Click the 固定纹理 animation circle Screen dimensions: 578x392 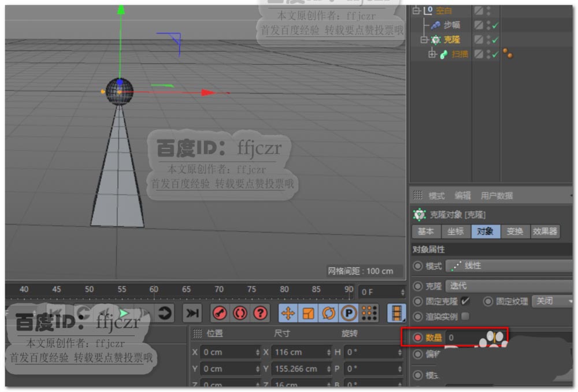point(488,301)
